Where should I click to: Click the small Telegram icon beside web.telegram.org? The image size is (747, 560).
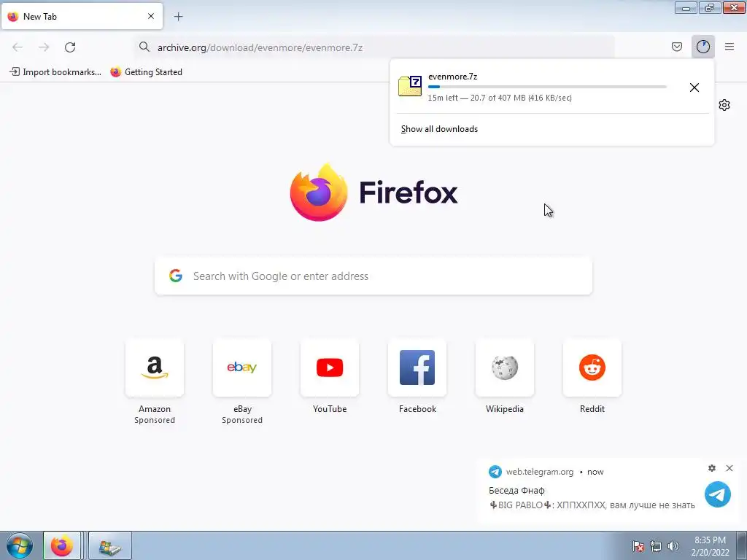click(x=495, y=472)
